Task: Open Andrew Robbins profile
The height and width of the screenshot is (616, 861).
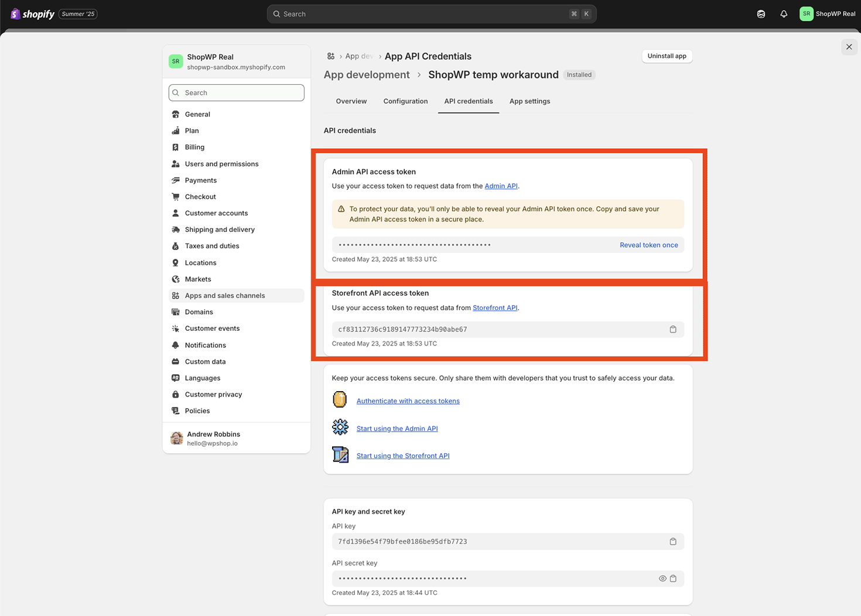Action: point(237,438)
